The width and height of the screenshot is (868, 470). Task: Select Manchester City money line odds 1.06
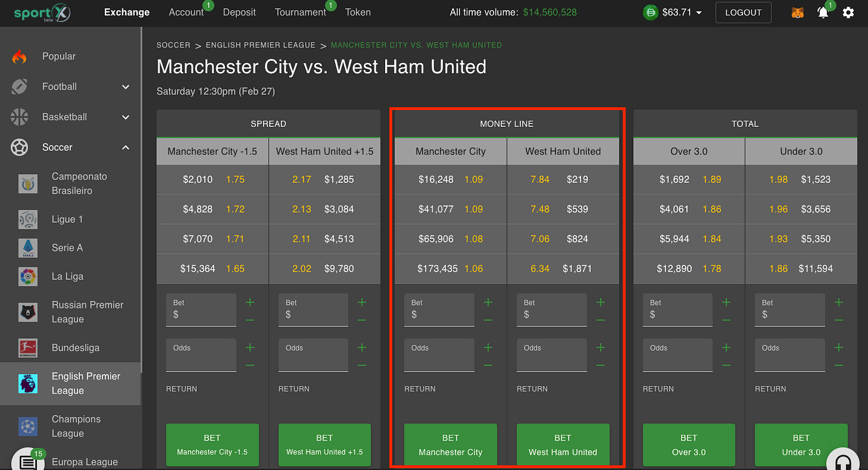[473, 269]
